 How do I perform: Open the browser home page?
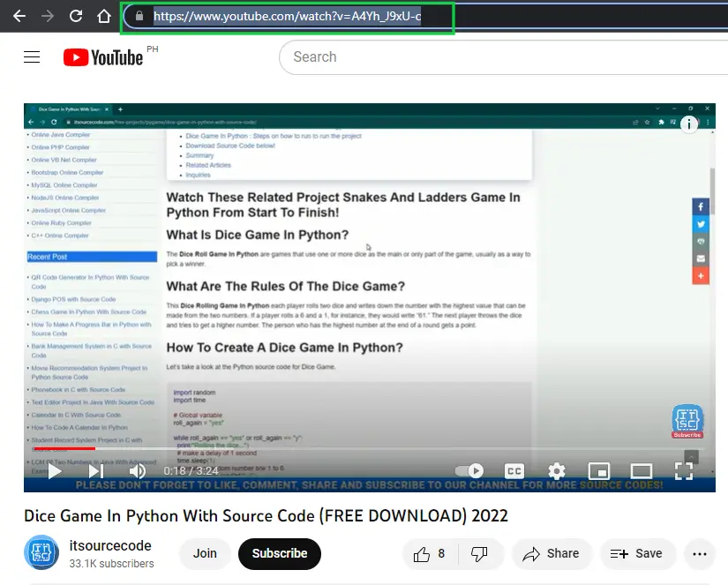coord(104,16)
